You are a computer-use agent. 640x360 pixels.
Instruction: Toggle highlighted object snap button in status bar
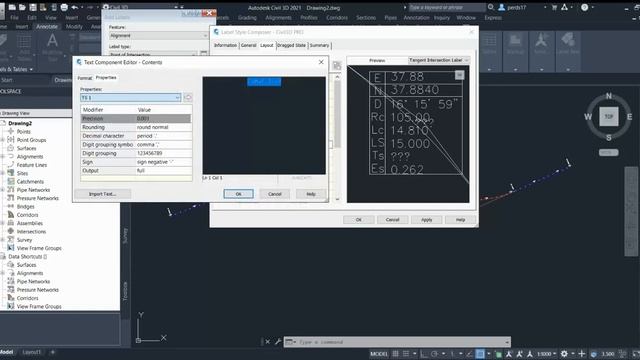pos(480,354)
